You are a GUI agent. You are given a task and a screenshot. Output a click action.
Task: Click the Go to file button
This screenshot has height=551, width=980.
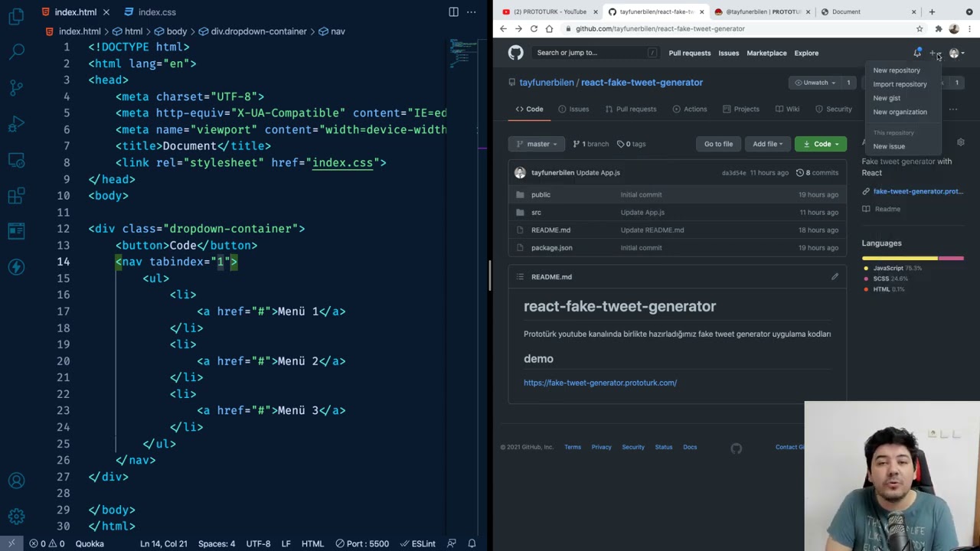pyautogui.click(x=718, y=144)
